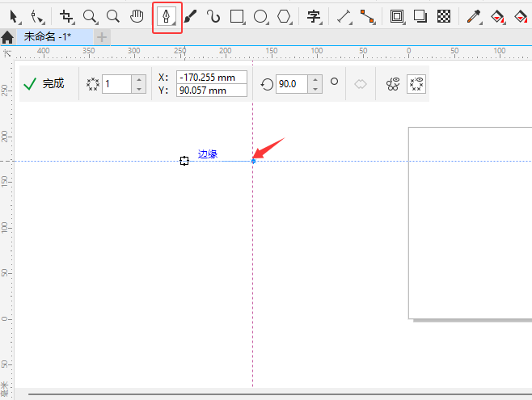
Task: Focus the Y position field
Action: (211, 91)
